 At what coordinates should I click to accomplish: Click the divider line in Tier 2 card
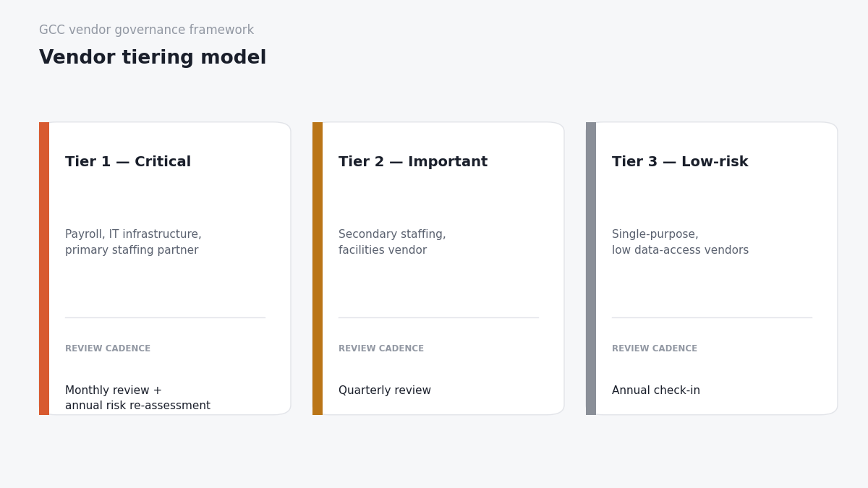click(438, 317)
